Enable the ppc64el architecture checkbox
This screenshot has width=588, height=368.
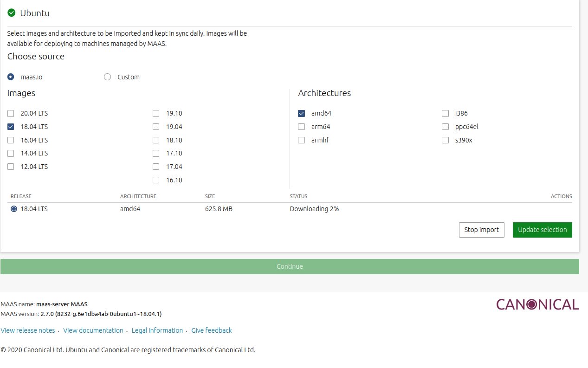click(x=446, y=127)
